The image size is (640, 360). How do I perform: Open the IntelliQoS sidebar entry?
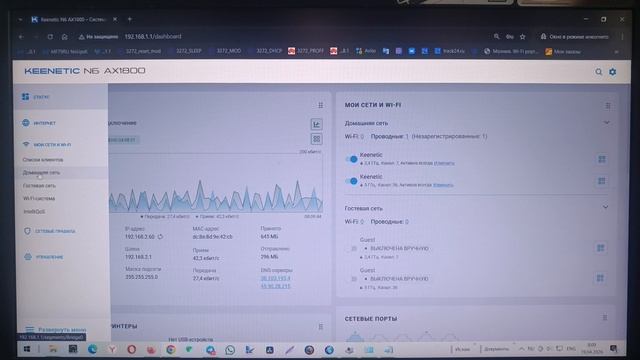(x=34, y=212)
